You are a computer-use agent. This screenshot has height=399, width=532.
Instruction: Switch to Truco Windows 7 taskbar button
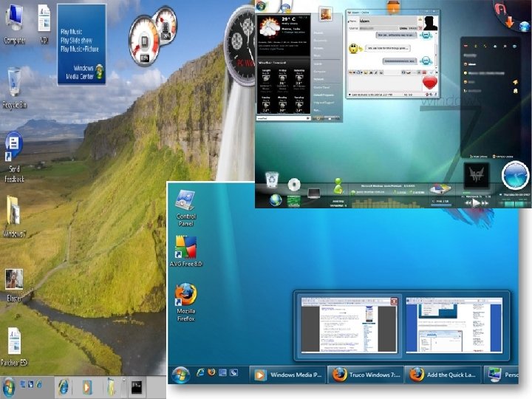[x=366, y=375]
